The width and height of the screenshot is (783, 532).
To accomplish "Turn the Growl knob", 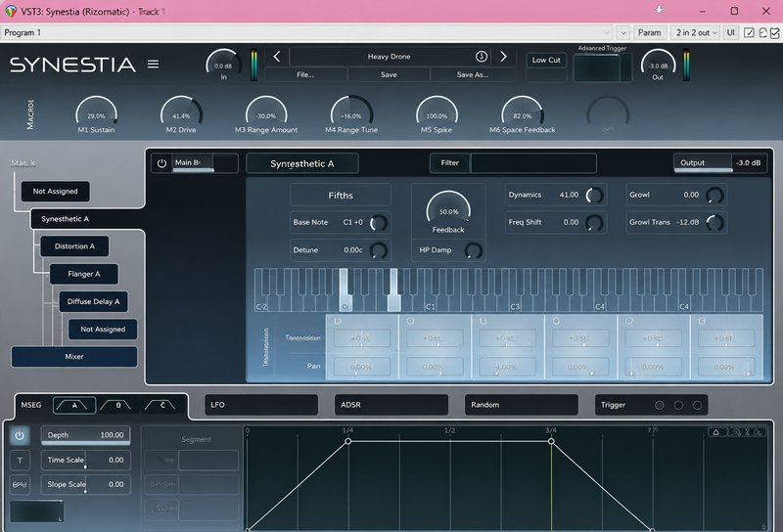I will 714,196.
